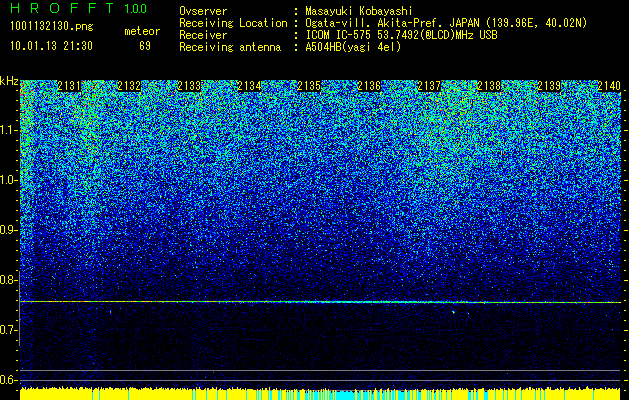Viewport: 629px width, 400px height.
Task: Click the 2136 time marker
Action: pyautogui.click(x=369, y=86)
